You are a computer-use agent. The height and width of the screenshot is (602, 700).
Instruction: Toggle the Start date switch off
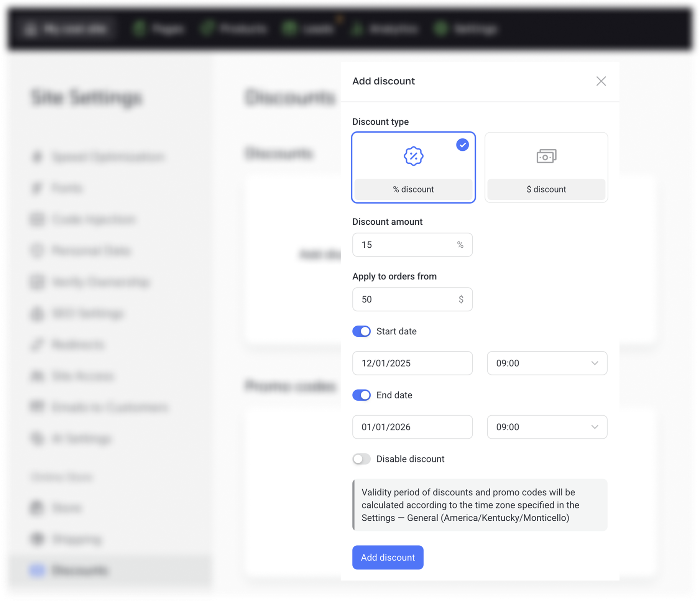[362, 331]
